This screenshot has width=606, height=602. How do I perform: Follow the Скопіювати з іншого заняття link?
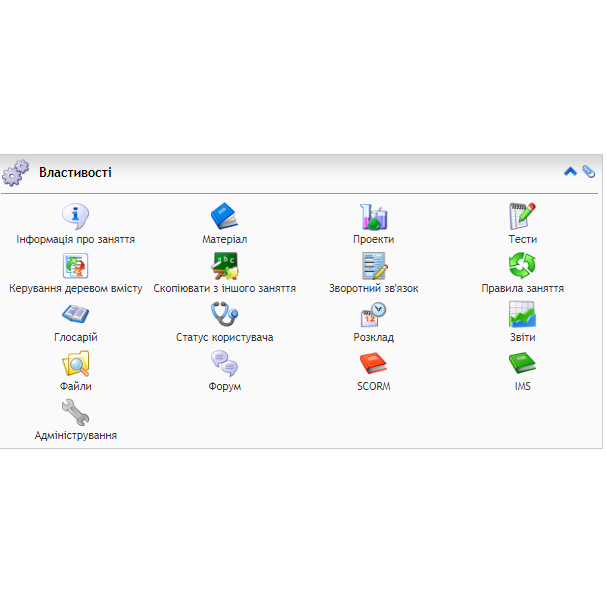pyautogui.click(x=225, y=289)
